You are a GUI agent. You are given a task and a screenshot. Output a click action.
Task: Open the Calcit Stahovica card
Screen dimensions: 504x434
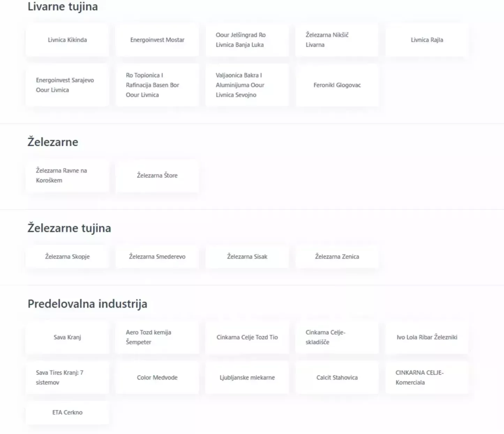point(337,378)
